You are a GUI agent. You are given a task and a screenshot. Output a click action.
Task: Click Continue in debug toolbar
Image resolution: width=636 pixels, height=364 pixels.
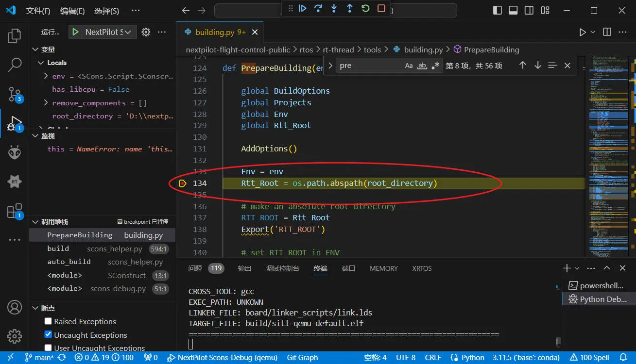click(x=302, y=8)
